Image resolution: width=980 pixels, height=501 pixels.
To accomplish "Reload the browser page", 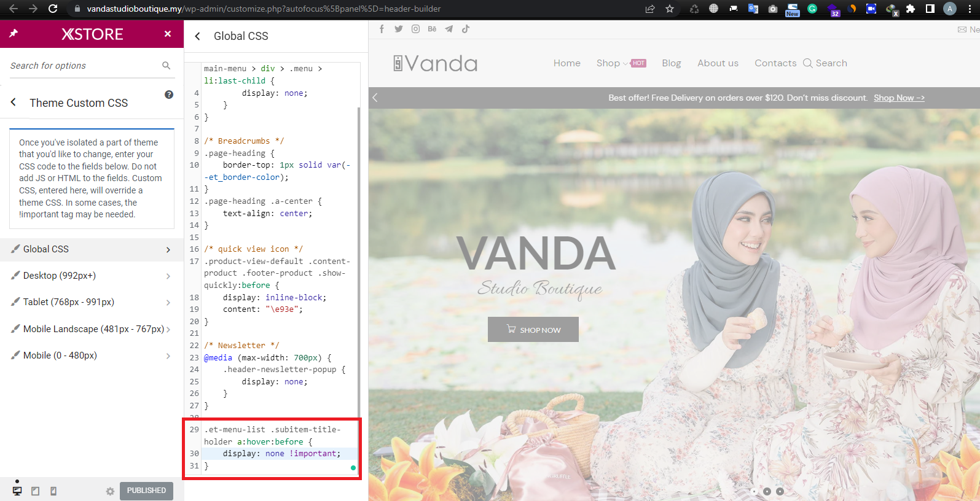I will pos(53,9).
